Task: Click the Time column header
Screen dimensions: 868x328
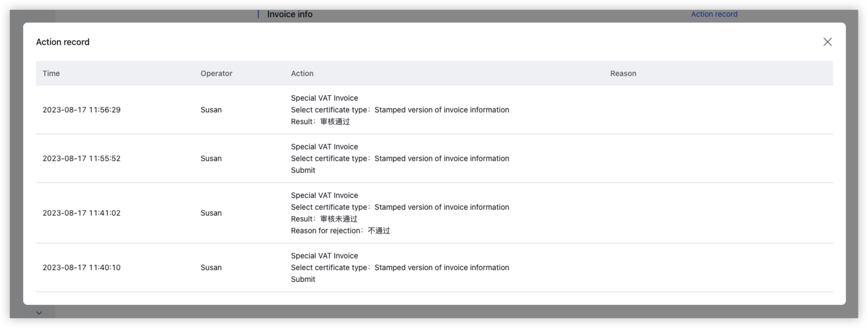Action: (x=51, y=73)
